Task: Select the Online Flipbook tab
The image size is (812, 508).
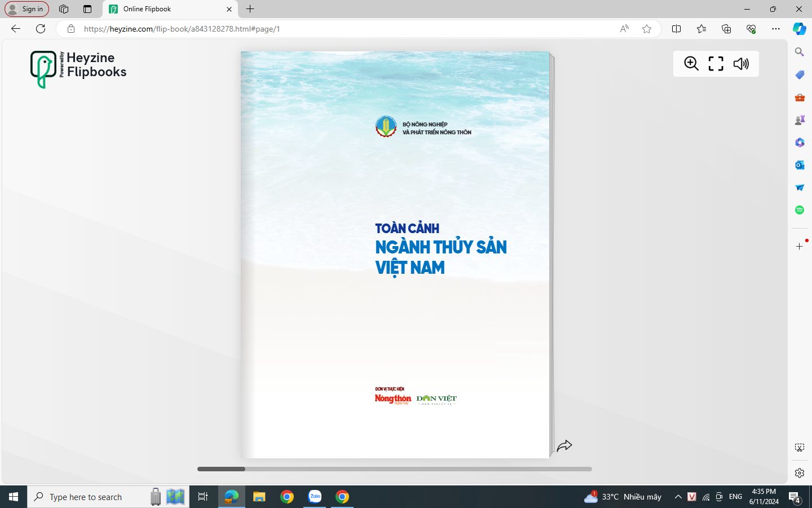Action: 164,9
